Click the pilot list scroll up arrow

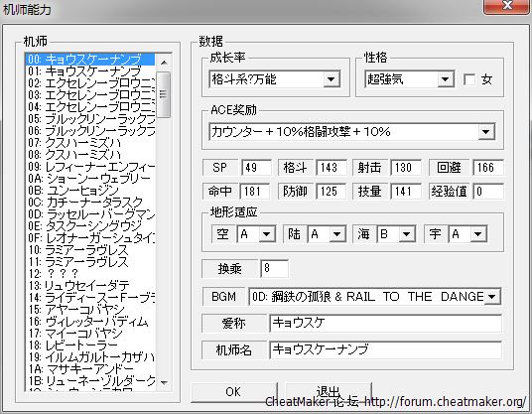point(164,63)
